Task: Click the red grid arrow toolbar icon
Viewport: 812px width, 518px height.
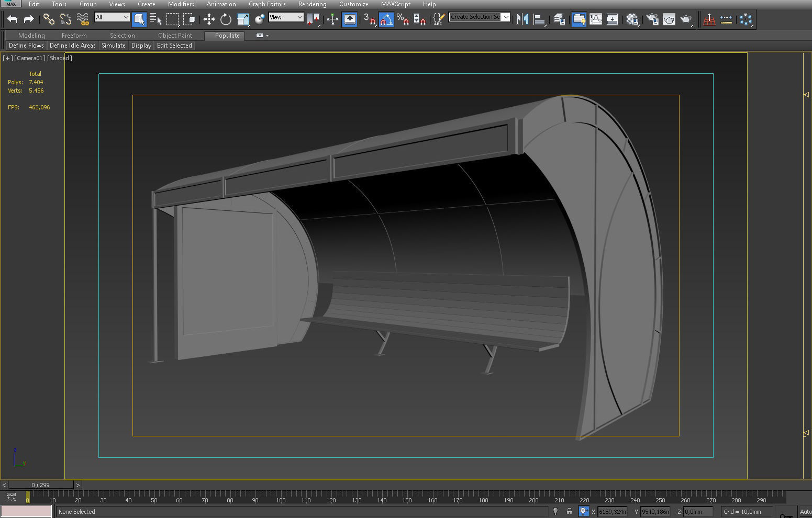Action: click(x=709, y=19)
